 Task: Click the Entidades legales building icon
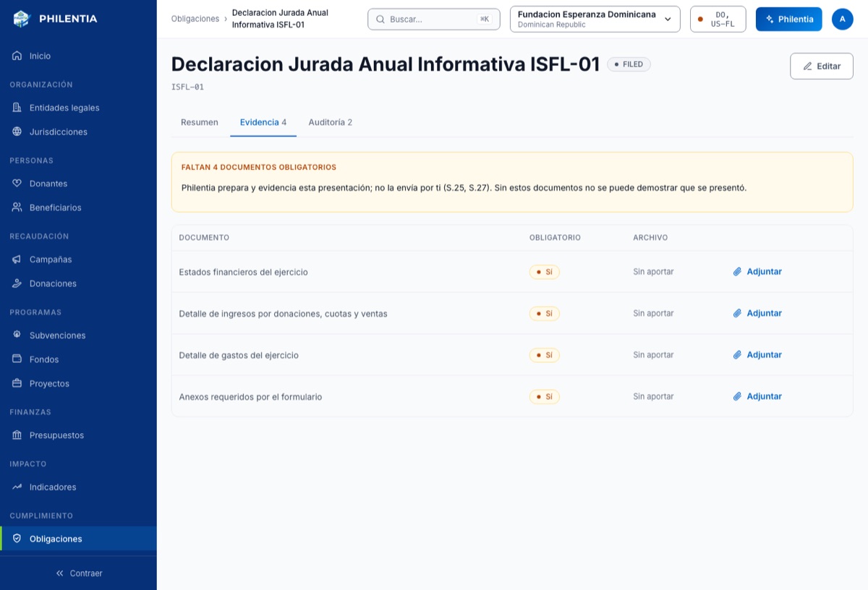pyautogui.click(x=17, y=108)
